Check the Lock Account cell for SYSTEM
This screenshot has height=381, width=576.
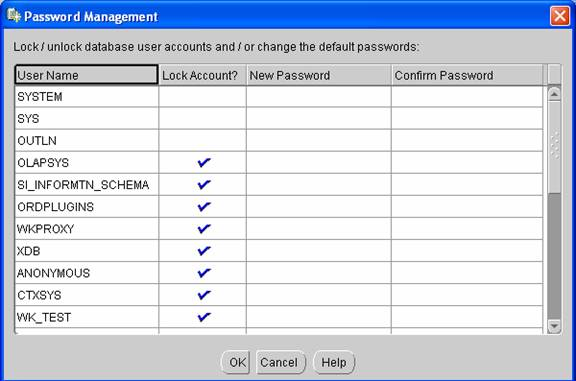pyautogui.click(x=202, y=97)
